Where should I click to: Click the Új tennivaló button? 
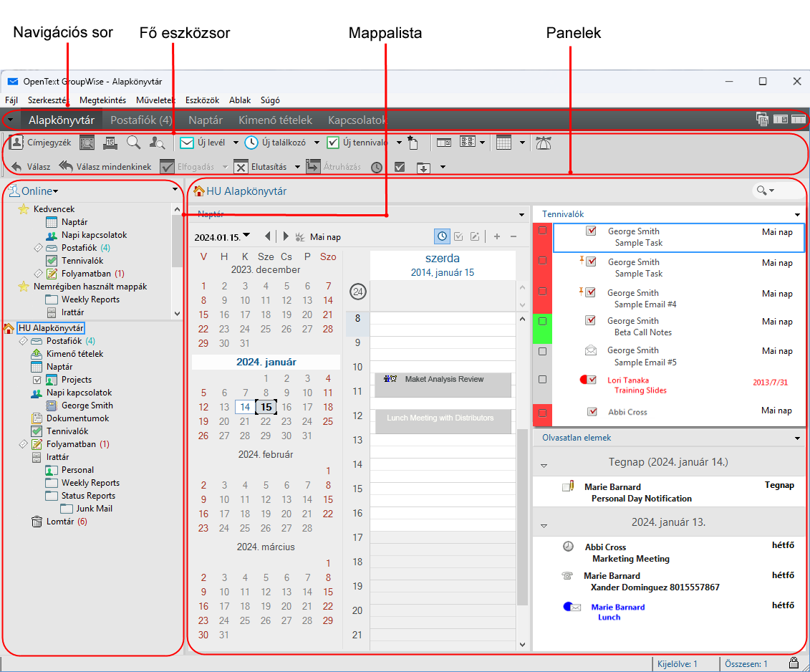(x=357, y=143)
